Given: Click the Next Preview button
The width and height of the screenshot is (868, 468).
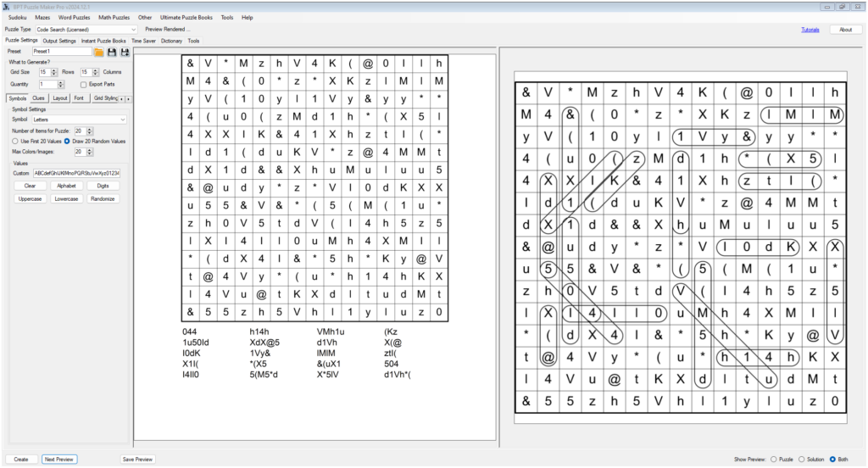Looking at the screenshot, I should tap(59, 459).
